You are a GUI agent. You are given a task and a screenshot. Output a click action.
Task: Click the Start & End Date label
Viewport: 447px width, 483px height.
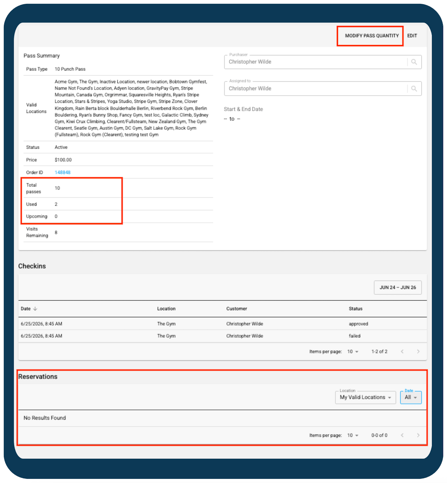click(243, 109)
